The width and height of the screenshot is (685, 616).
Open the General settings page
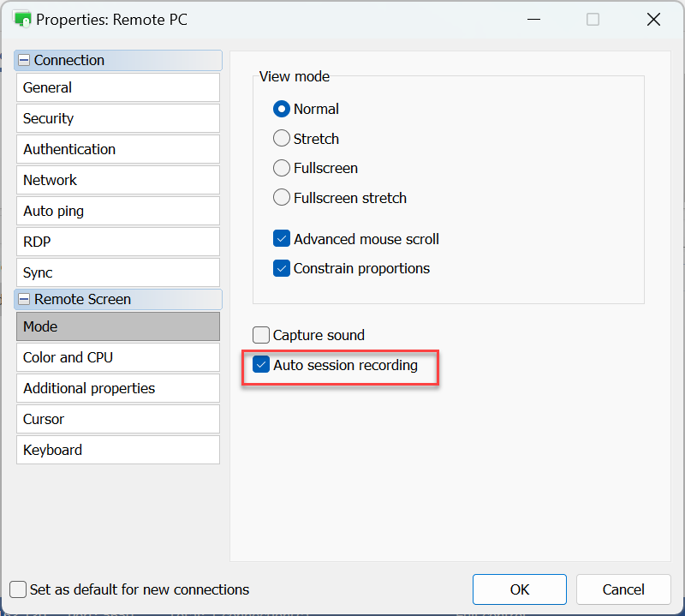tap(117, 87)
